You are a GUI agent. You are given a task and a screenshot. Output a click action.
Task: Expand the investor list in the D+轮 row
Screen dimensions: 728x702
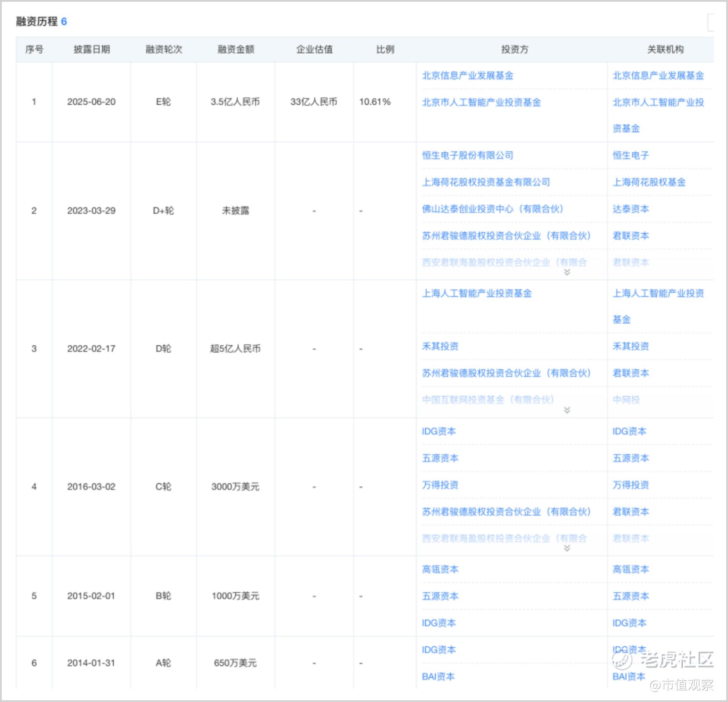coord(567,272)
